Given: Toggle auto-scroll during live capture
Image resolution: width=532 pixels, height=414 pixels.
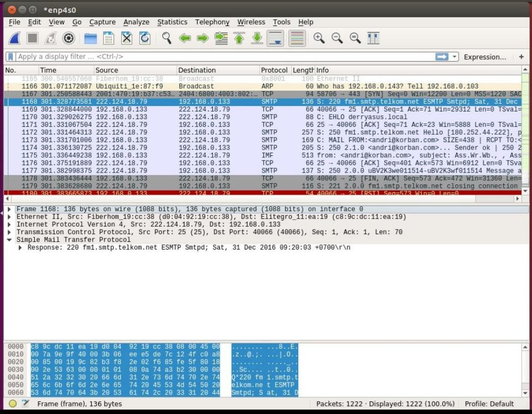Looking at the screenshot, I should pos(275,38).
